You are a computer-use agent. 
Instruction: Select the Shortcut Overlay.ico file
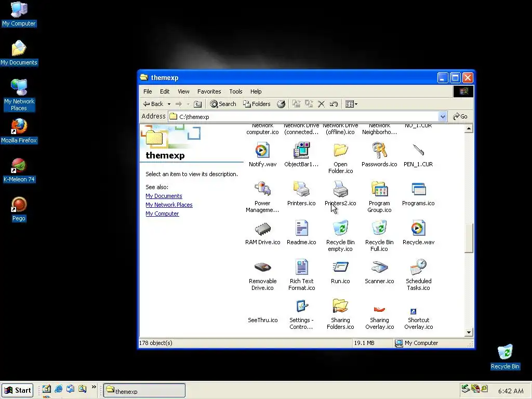(x=413, y=311)
